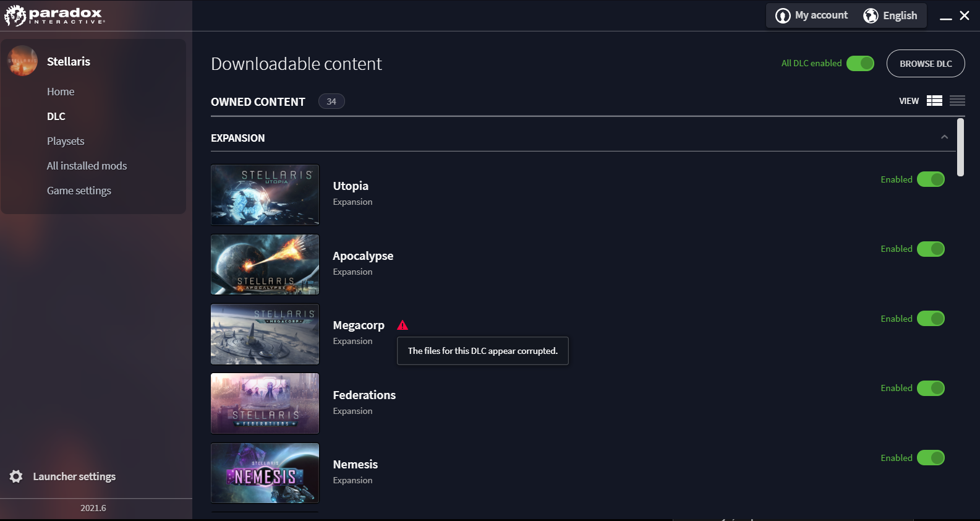Click the Utopia DLC thumbnail

pos(265,195)
